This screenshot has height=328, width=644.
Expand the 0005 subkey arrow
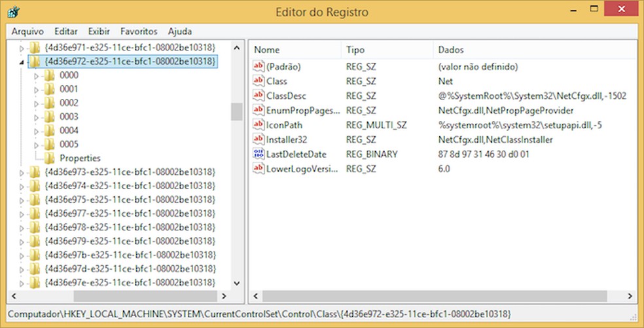[x=36, y=144]
